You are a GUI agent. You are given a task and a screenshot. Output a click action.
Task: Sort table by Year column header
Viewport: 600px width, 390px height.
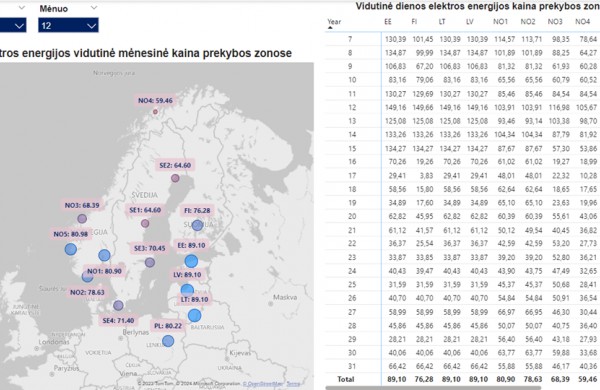coord(334,22)
